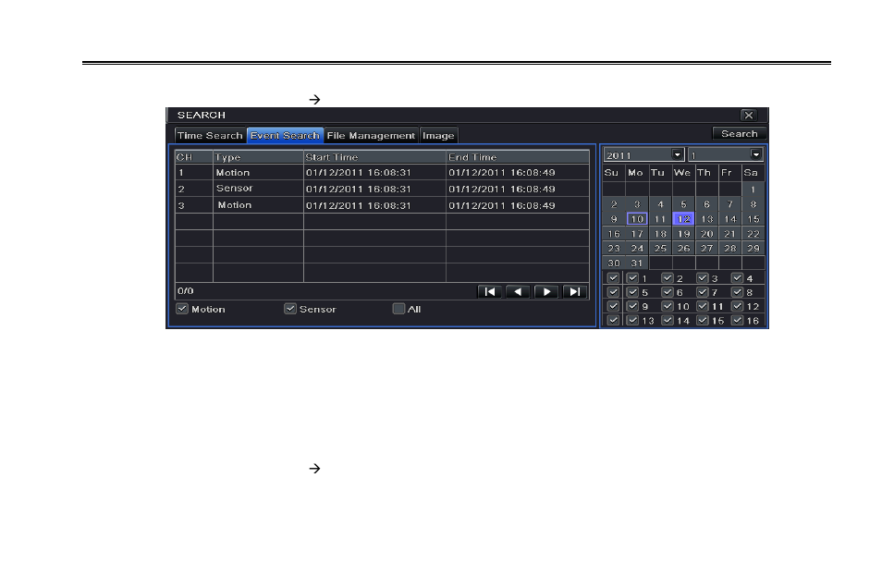
Task: Toggle channel 4 checkbox
Action: (x=737, y=278)
